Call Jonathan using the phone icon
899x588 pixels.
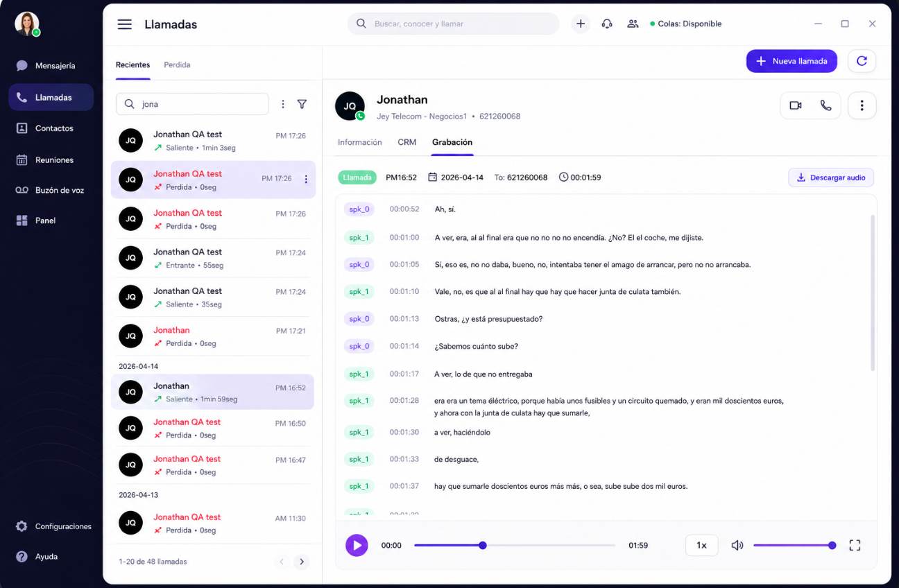[x=825, y=105]
